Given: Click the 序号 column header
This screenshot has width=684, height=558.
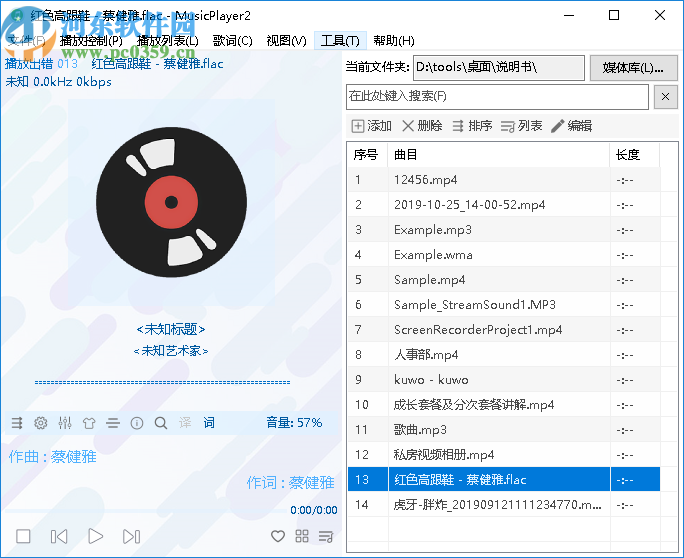Looking at the screenshot, I should click(x=368, y=154).
